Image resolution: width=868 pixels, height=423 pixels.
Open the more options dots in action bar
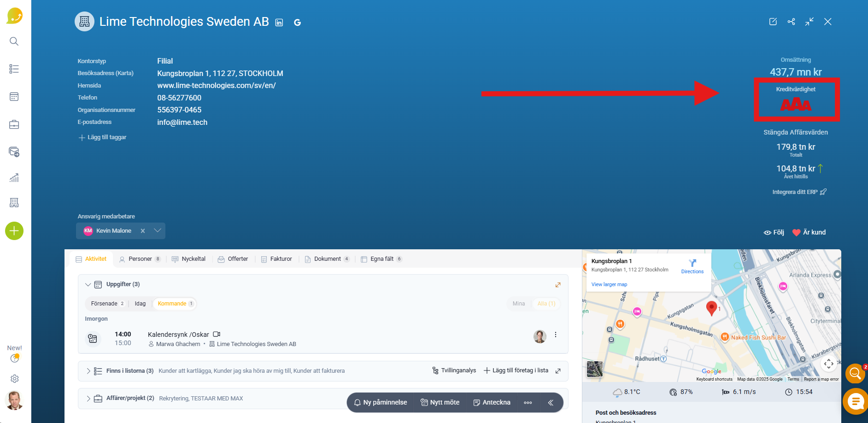click(x=528, y=403)
